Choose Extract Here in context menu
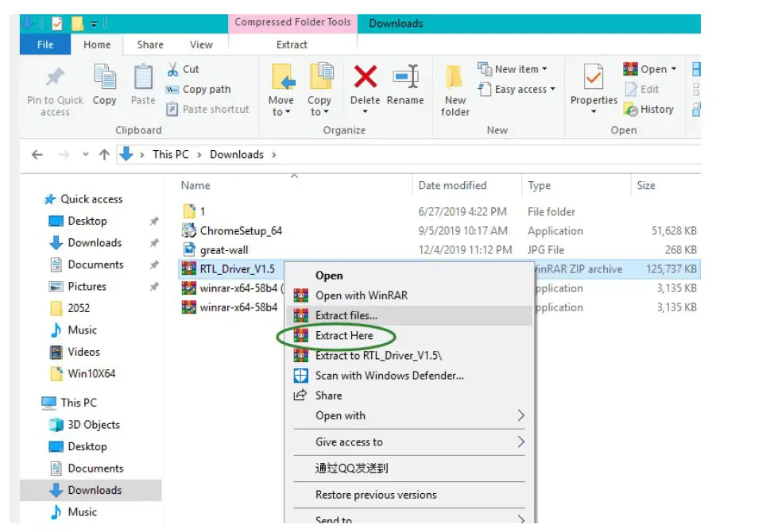Viewport: 766px width, 532px height. 344,335
